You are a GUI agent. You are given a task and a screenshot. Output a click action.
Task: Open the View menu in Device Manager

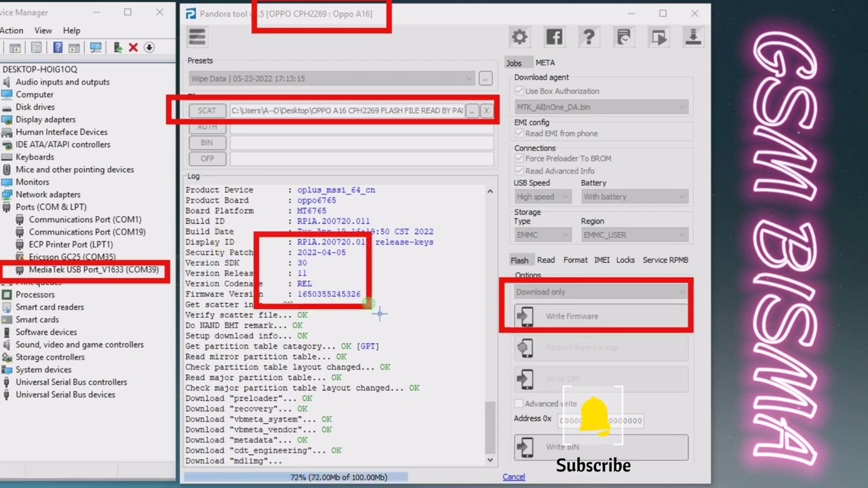[x=43, y=30]
